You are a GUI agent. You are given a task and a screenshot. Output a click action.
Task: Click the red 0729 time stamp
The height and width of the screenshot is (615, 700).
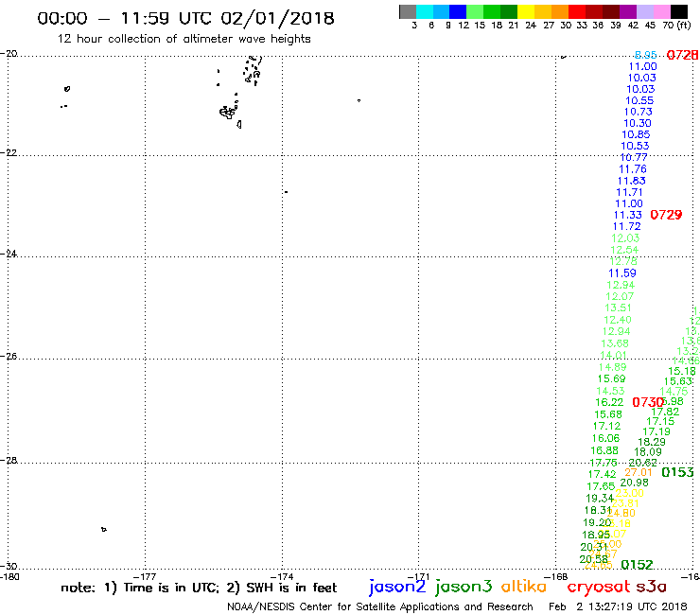(666, 215)
